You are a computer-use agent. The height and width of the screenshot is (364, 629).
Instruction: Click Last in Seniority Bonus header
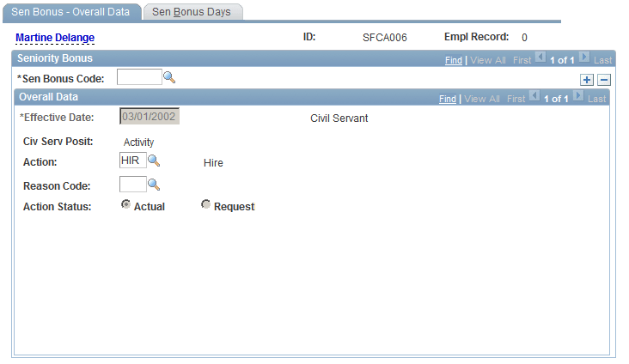603,60
